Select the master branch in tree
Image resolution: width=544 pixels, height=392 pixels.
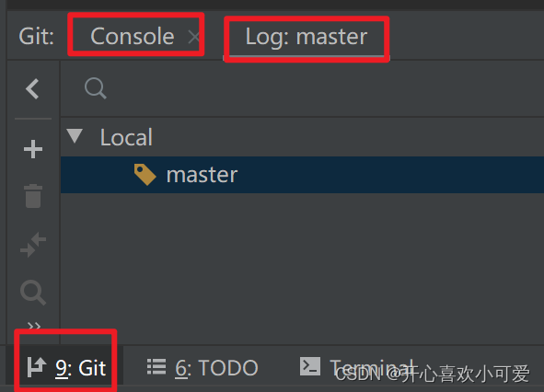(302, 175)
